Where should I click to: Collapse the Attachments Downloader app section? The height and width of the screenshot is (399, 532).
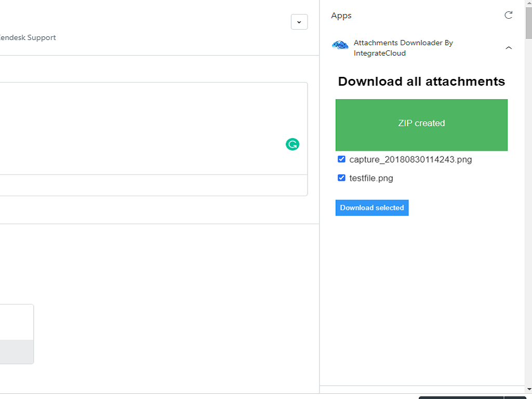coord(509,48)
